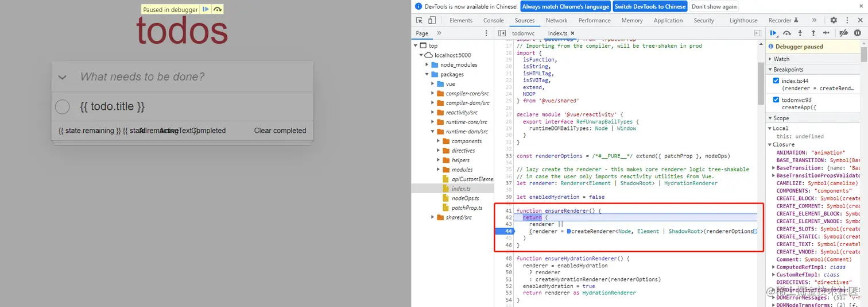
Task: Open the components folder in tree
Action: (x=466, y=141)
